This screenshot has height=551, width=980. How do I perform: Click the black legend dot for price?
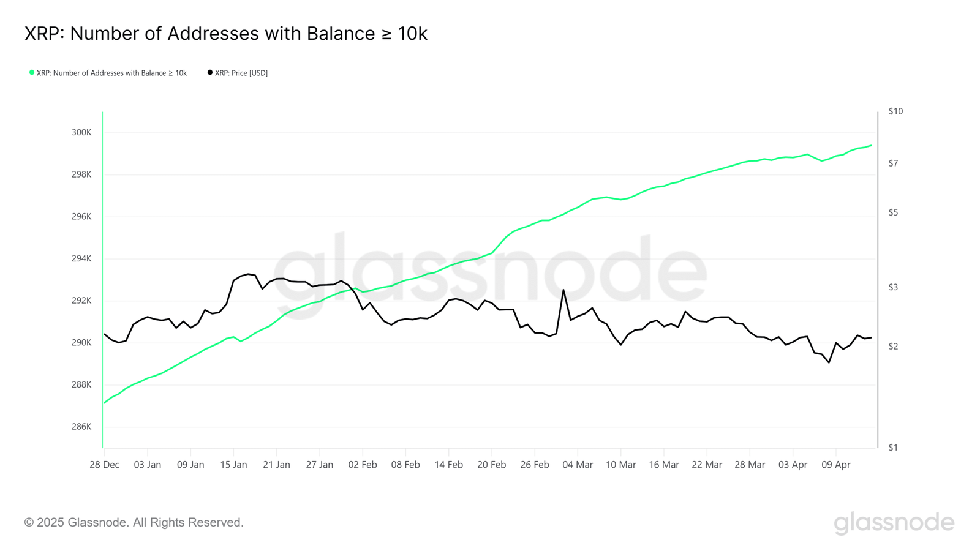tap(210, 73)
